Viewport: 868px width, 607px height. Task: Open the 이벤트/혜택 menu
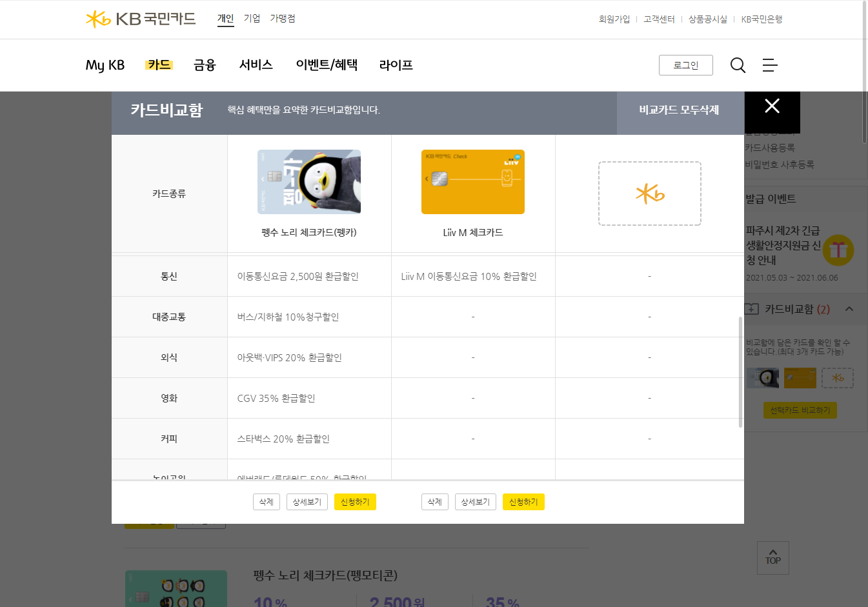[327, 65]
